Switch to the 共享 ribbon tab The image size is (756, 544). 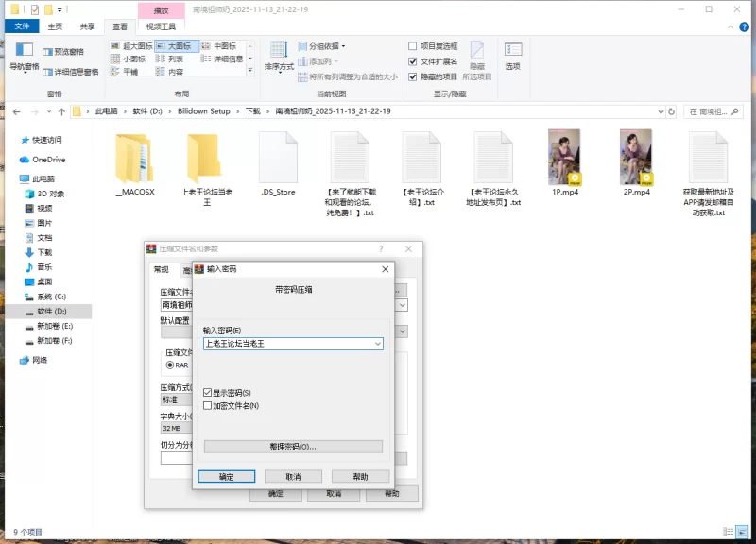point(87,26)
